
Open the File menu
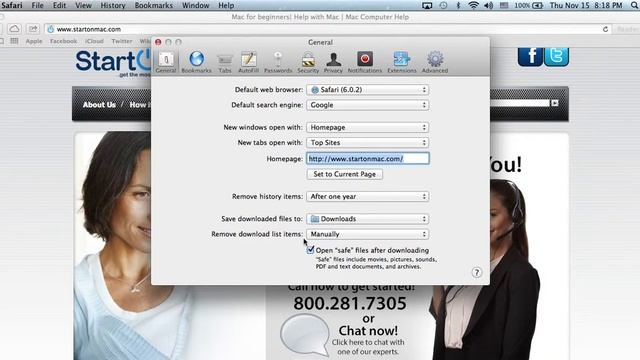point(38,5)
